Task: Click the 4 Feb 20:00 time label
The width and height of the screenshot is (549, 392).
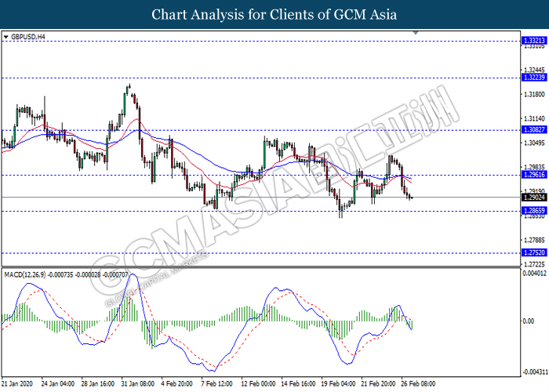Action: [177, 384]
